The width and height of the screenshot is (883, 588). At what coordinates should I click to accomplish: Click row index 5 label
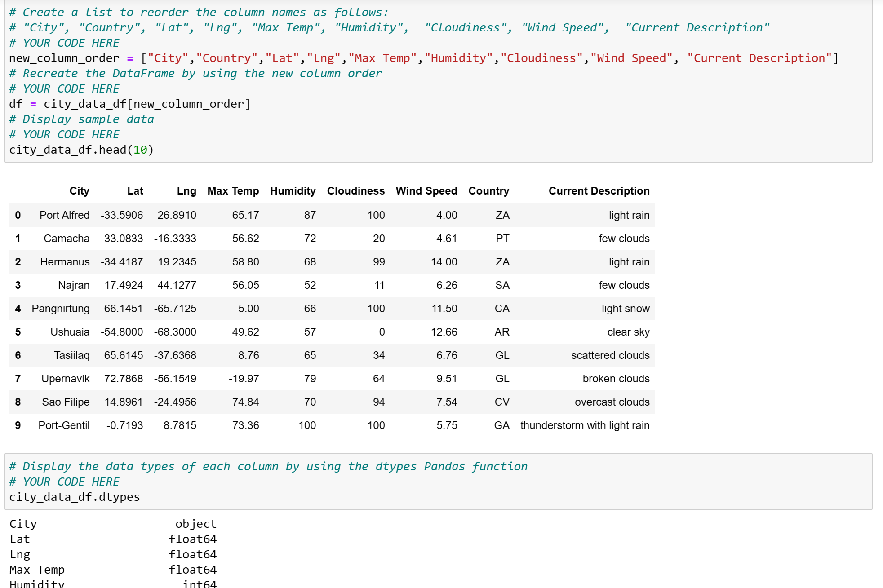(x=18, y=332)
